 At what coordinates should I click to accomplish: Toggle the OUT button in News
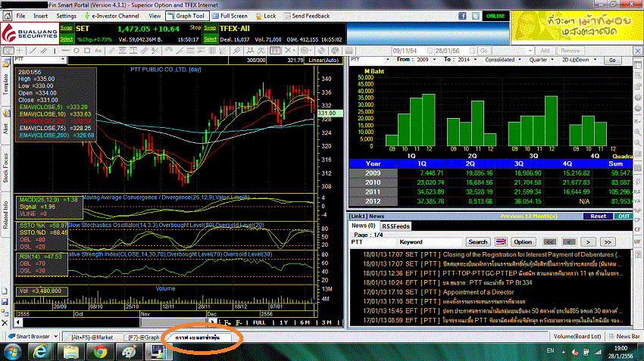pyautogui.click(x=624, y=216)
